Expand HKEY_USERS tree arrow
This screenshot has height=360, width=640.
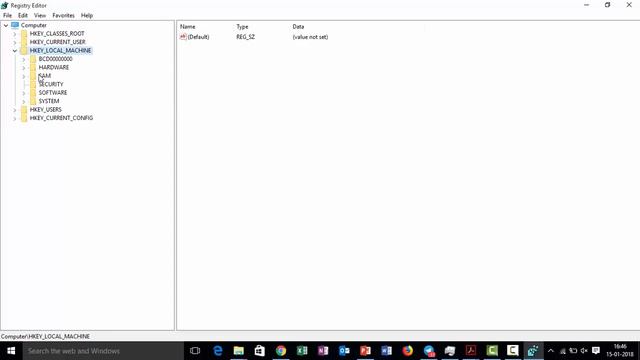[15, 110]
